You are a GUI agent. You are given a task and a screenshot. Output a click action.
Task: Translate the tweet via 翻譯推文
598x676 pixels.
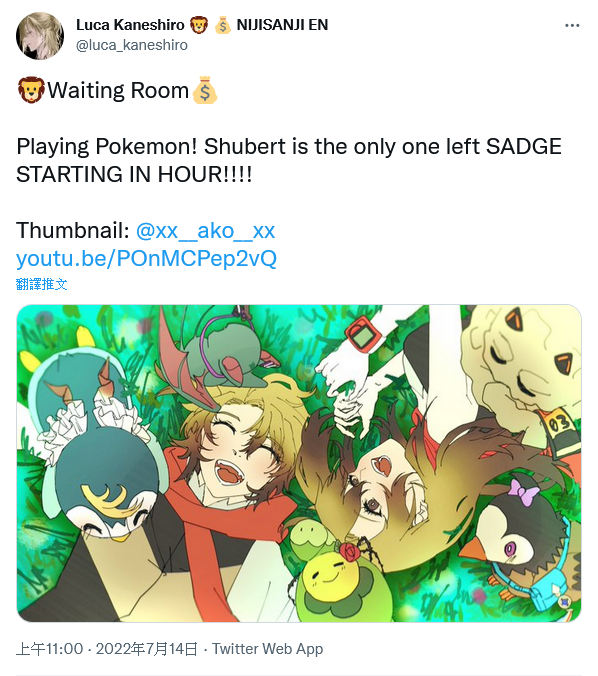click(x=41, y=284)
